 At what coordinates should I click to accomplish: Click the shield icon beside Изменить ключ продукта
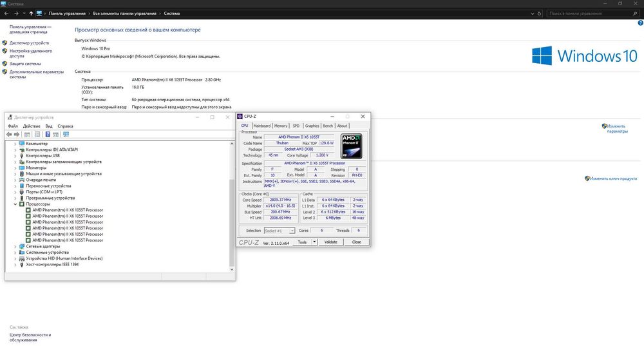tap(587, 178)
